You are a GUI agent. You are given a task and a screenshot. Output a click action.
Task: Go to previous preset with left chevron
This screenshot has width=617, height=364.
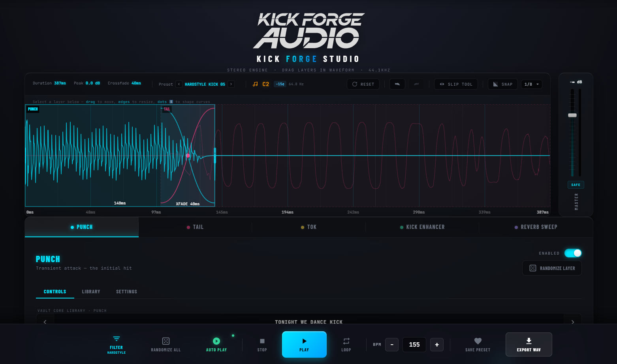click(x=179, y=84)
